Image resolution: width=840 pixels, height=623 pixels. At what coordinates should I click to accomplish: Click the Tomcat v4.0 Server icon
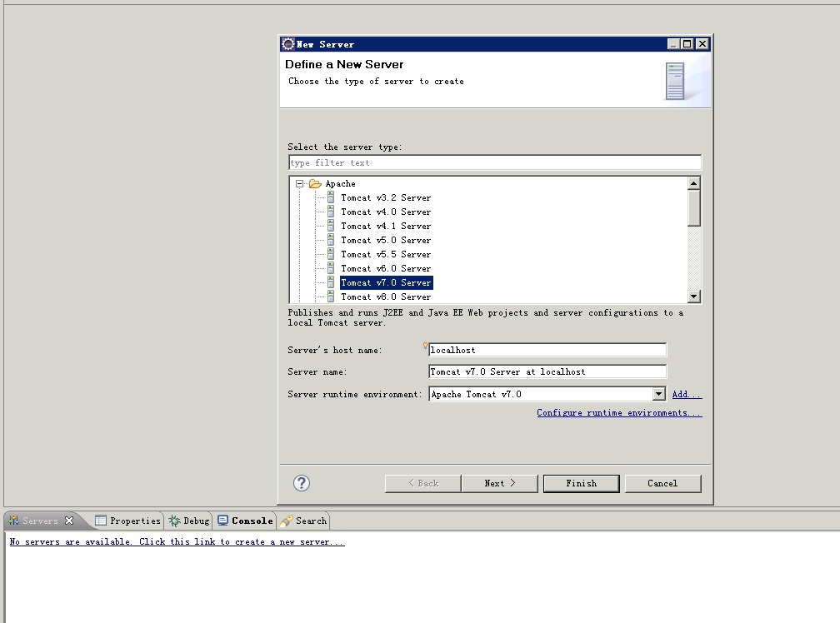(x=331, y=212)
